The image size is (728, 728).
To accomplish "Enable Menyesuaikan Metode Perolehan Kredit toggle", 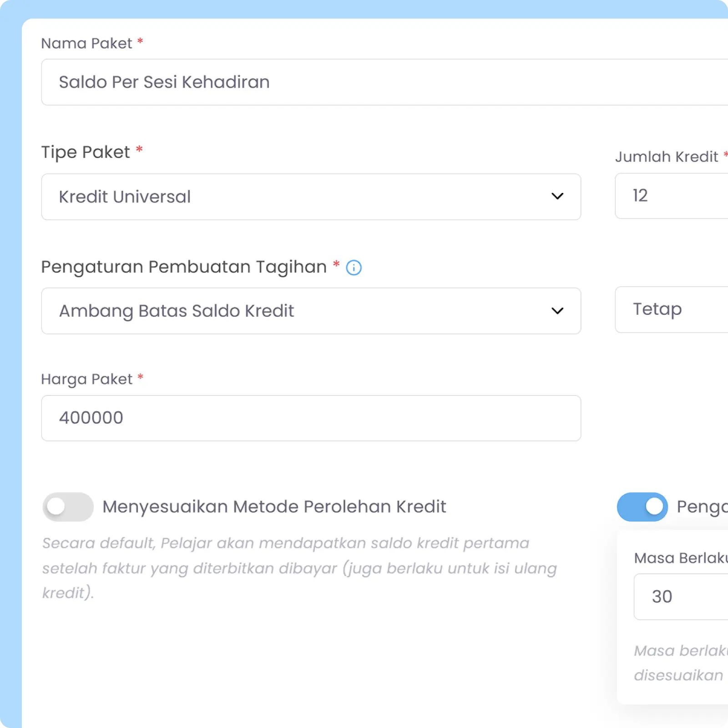I will pos(68,506).
